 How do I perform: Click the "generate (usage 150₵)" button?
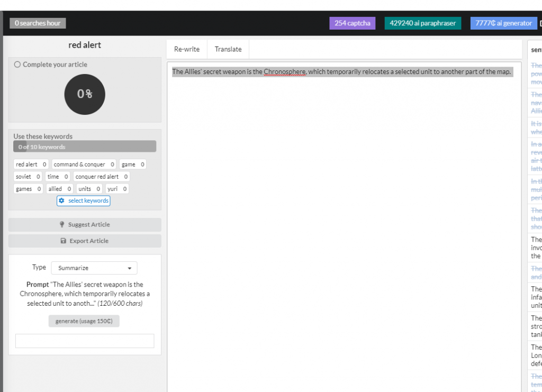click(x=84, y=321)
